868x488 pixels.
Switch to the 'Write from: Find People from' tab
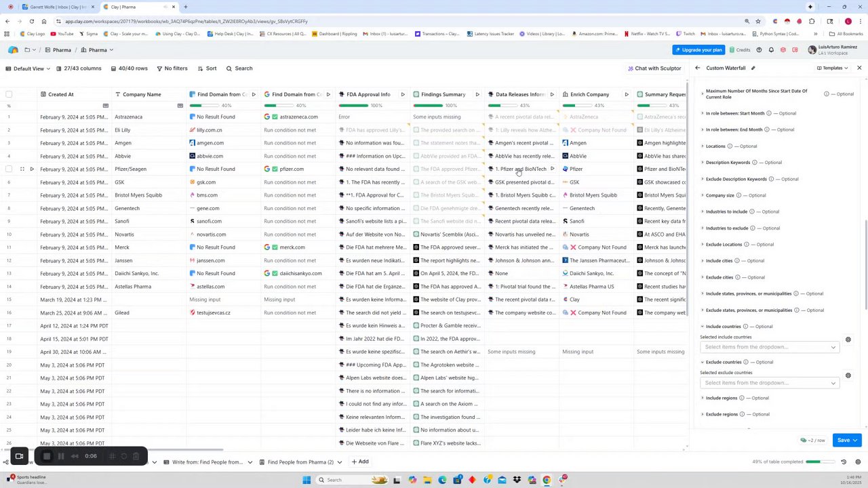[x=209, y=462]
